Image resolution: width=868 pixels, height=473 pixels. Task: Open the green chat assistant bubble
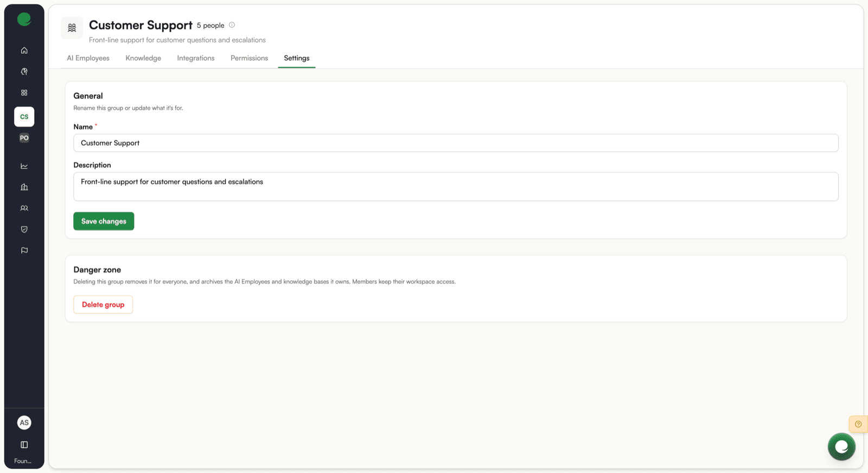(841, 446)
